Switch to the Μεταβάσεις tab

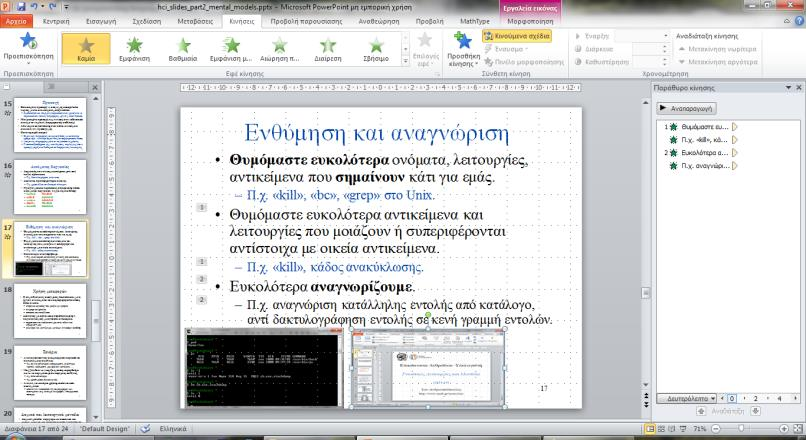(x=195, y=22)
